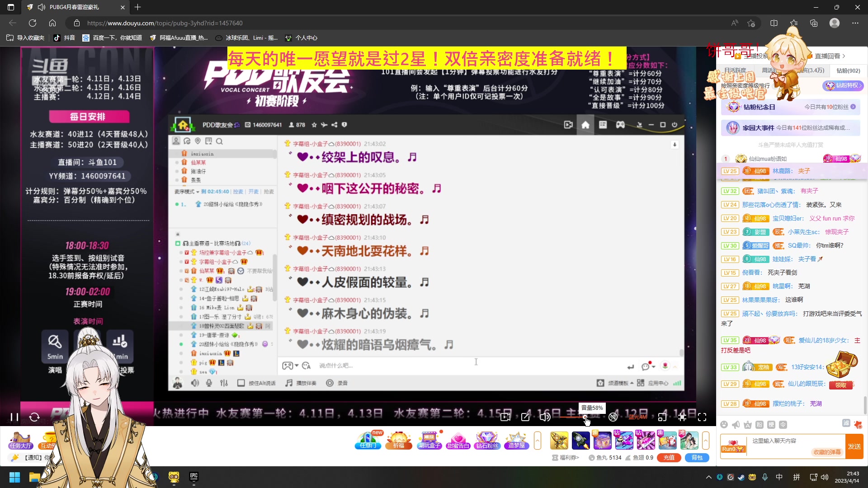
Task: Enter fullscreen mode in the player
Action: click(x=702, y=417)
